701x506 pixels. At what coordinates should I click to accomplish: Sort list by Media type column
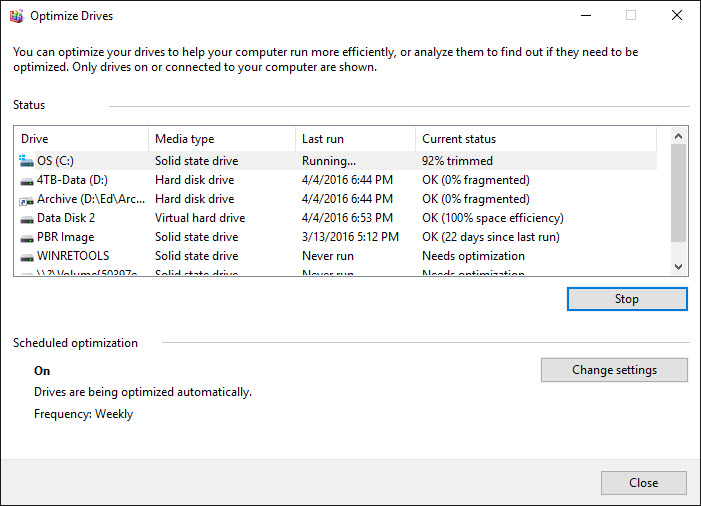pyautogui.click(x=221, y=139)
